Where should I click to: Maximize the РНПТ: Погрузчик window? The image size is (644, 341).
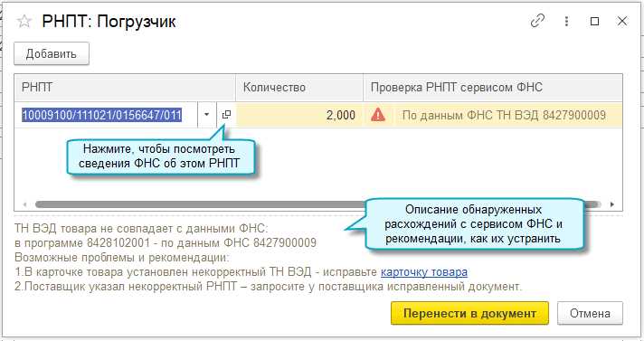tap(594, 22)
